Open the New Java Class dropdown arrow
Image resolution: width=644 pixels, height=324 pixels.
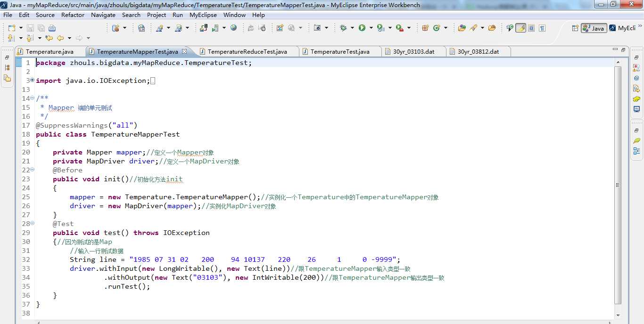[446, 28]
